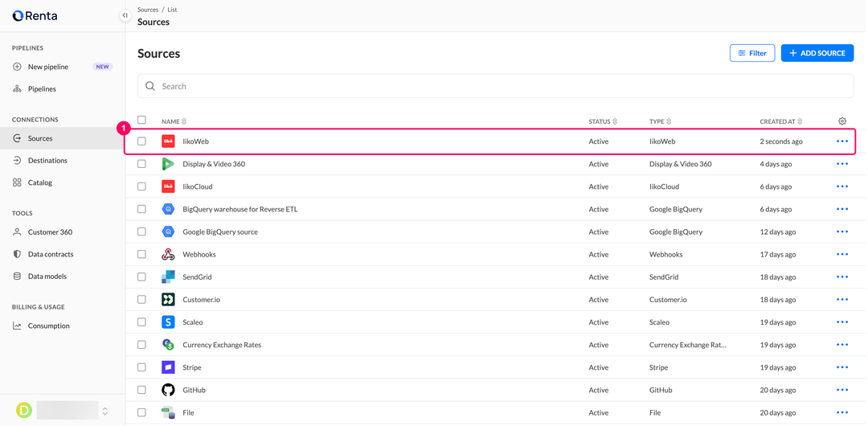Click the '2 seconds ago' created time
The width and height of the screenshot is (868, 426).
click(781, 141)
